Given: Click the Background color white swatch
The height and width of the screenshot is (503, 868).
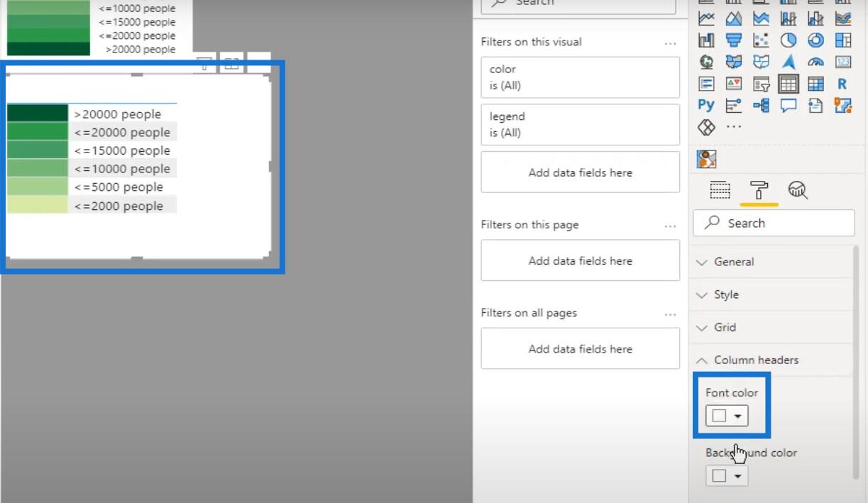Looking at the screenshot, I should click(x=719, y=477).
